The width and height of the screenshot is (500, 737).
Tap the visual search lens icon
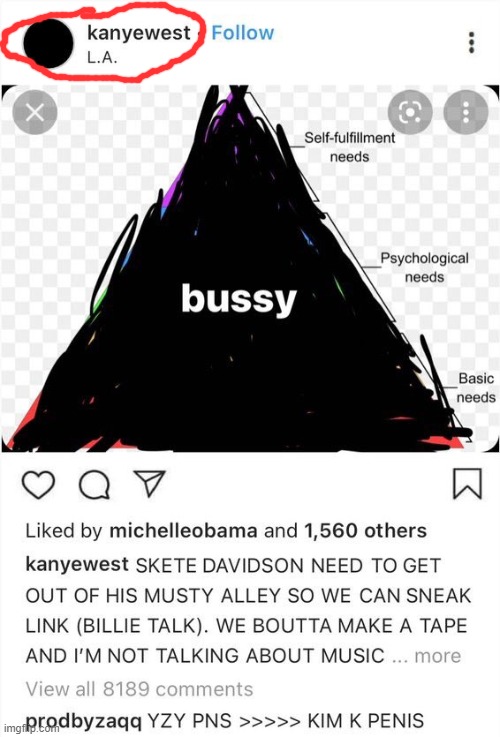(410, 112)
